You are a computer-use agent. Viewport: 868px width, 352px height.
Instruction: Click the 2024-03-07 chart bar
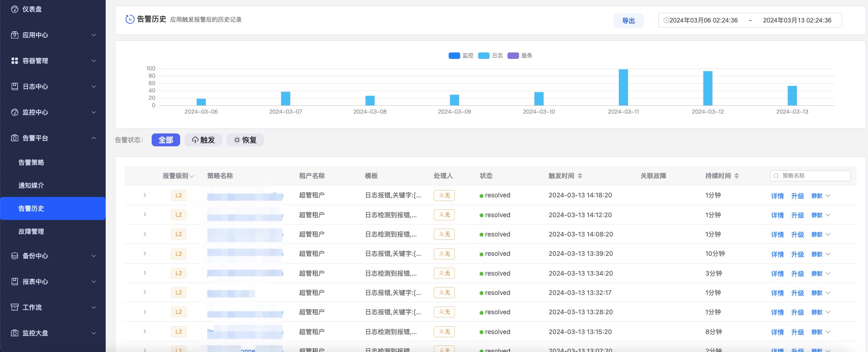pos(286,98)
